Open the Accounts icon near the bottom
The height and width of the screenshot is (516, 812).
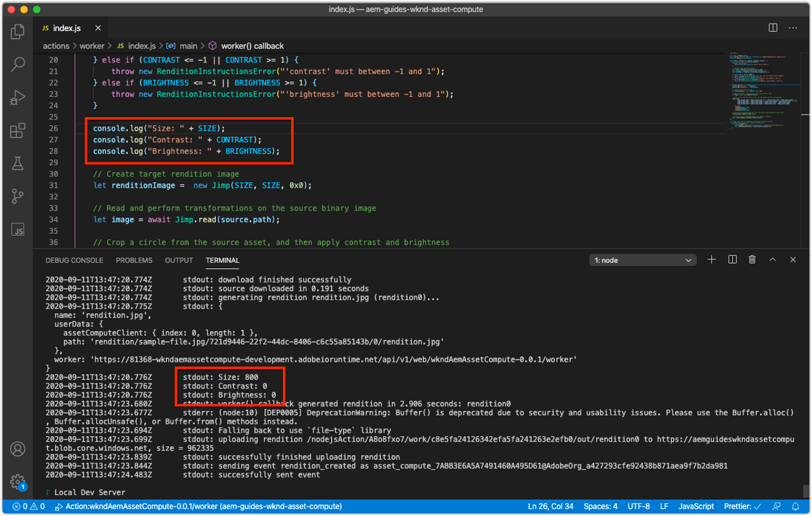(x=17, y=447)
